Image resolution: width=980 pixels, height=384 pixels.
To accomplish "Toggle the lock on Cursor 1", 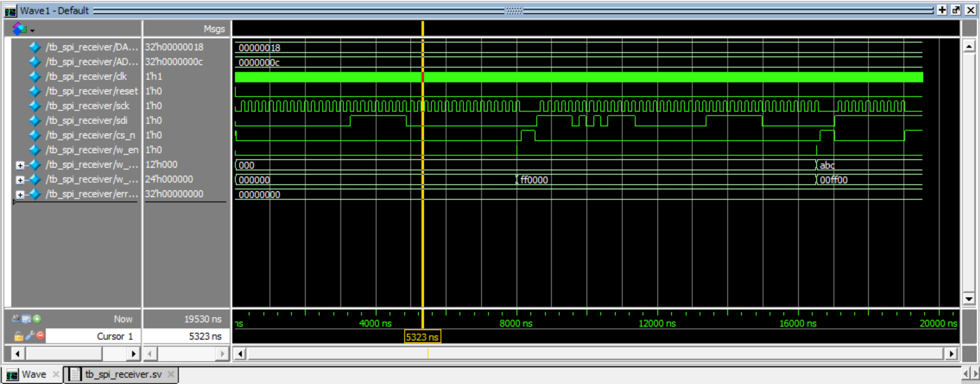I will (x=18, y=336).
